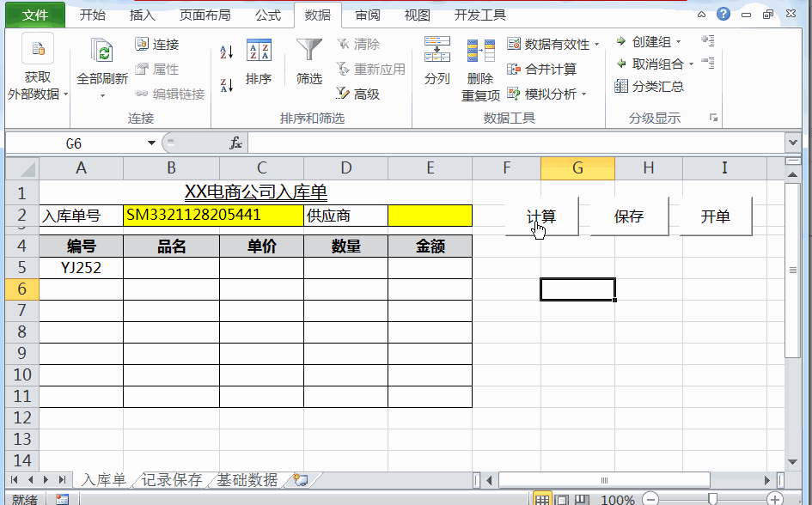Open What-If Analysis command

click(x=541, y=94)
